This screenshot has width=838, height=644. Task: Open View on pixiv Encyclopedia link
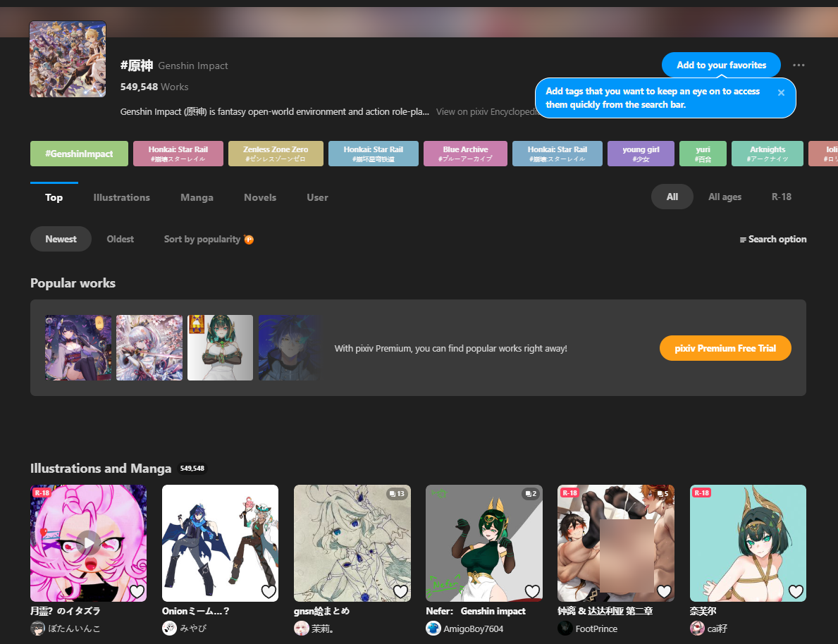point(486,112)
